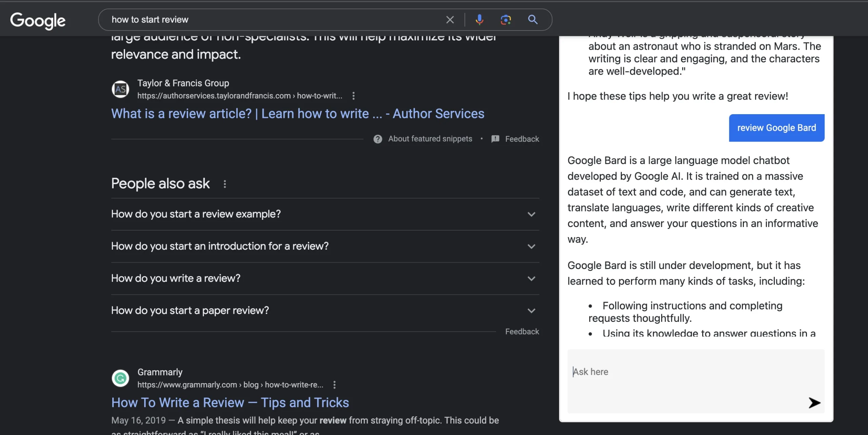Open options menu for Taylor & Francis result
The height and width of the screenshot is (435, 868).
pos(353,96)
